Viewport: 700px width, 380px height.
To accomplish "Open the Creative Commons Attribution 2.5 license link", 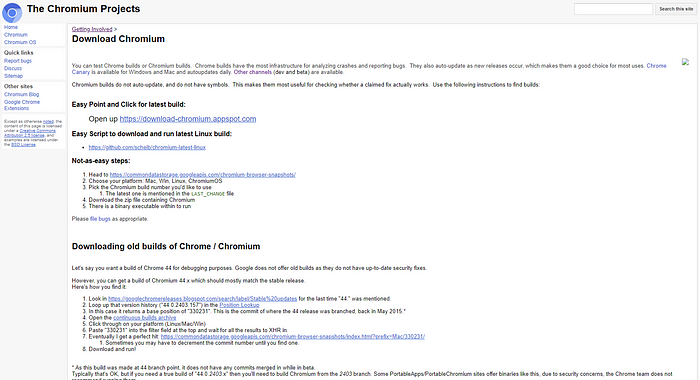I will [30, 133].
